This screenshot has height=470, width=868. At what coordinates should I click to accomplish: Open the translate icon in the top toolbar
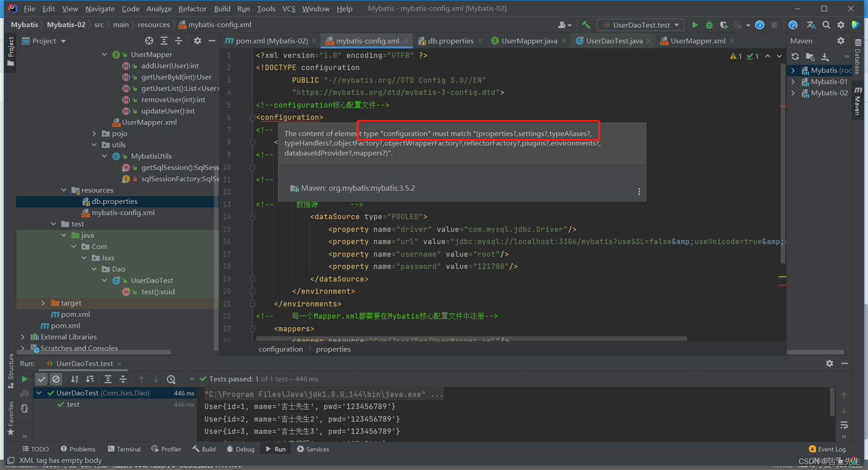tap(811, 25)
